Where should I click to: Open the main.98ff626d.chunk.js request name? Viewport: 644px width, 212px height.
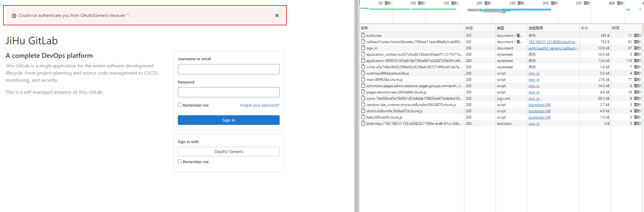point(384,80)
